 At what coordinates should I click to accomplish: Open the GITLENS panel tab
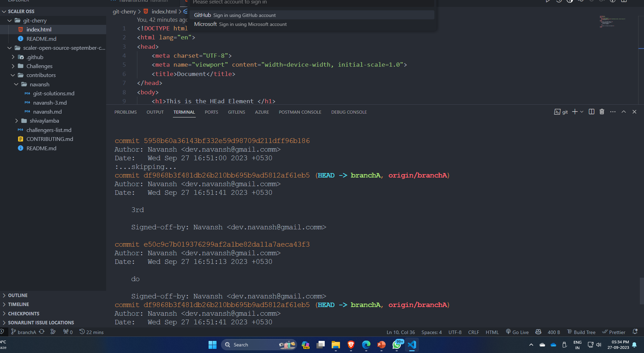[x=237, y=112]
